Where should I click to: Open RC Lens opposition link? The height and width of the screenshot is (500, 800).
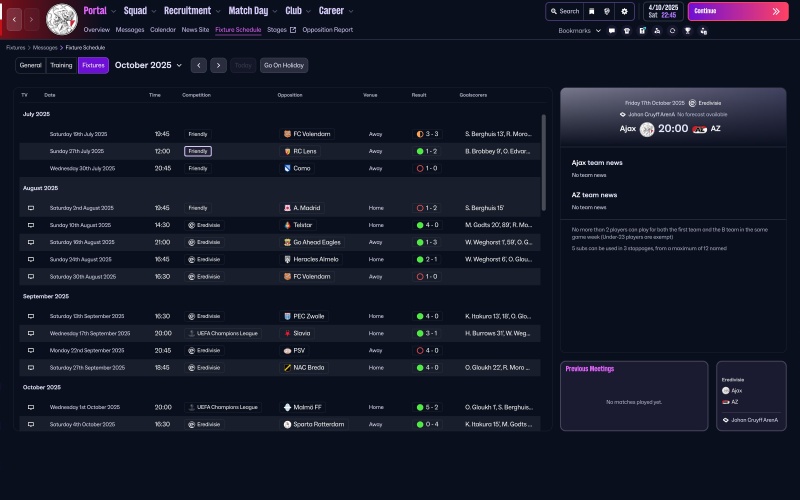[301, 151]
